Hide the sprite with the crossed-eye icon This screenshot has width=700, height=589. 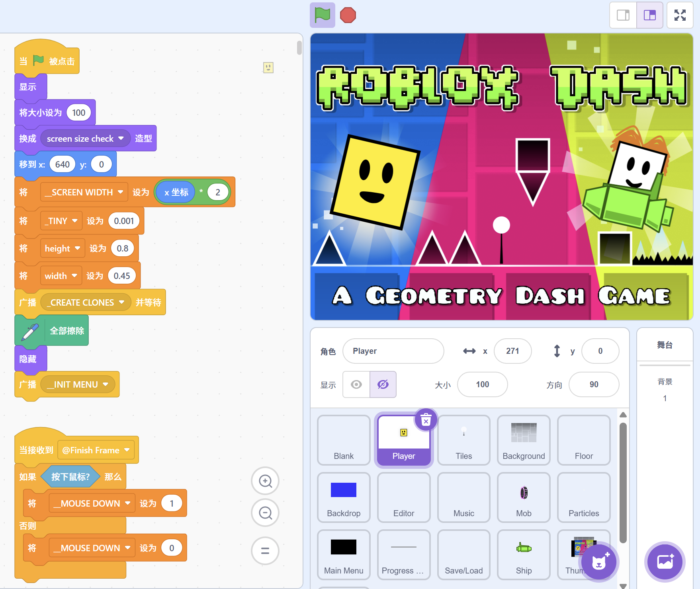pyautogui.click(x=383, y=384)
